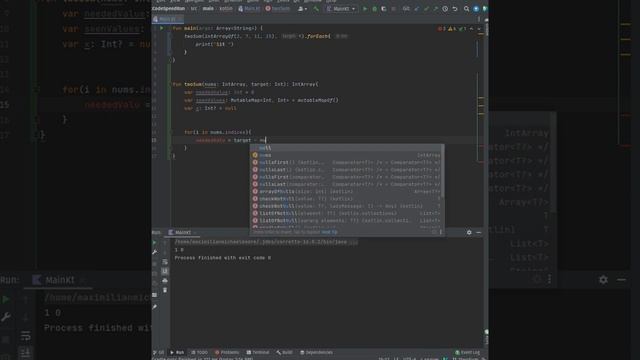Open the Problems tool window tab

tap(227, 352)
